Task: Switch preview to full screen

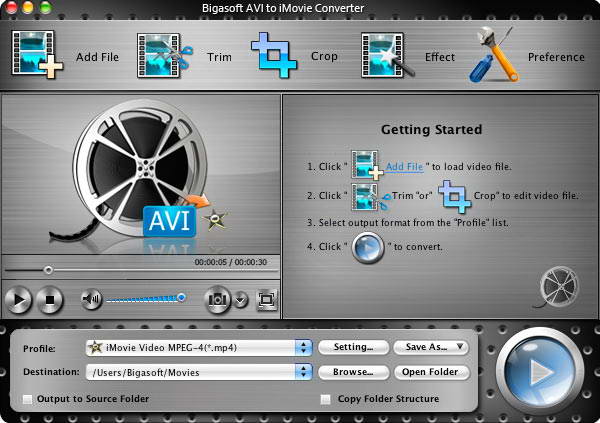Action: tap(267, 299)
